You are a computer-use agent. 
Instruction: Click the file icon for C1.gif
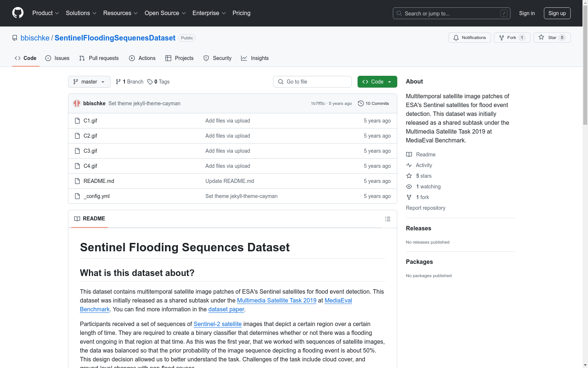point(77,121)
